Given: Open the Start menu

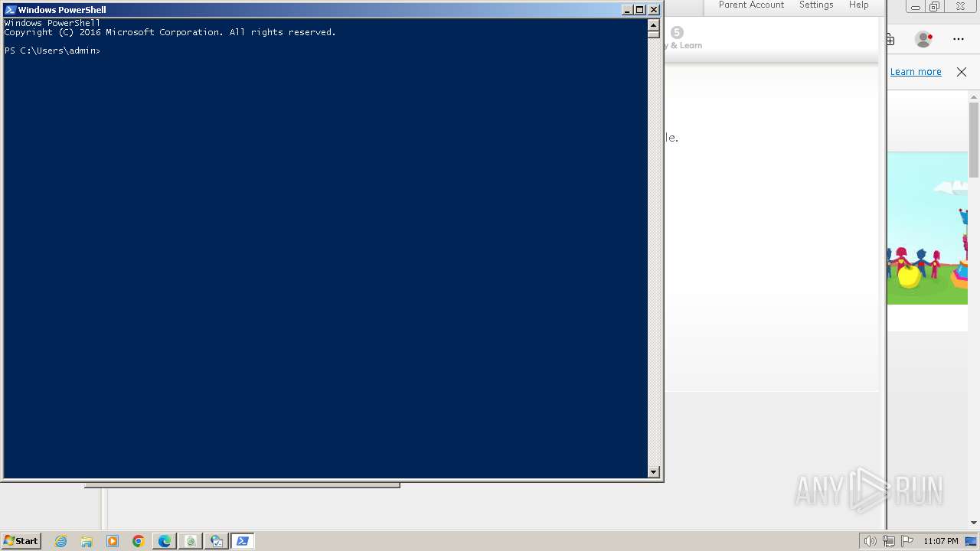Looking at the screenshot, I should [21, 541].
